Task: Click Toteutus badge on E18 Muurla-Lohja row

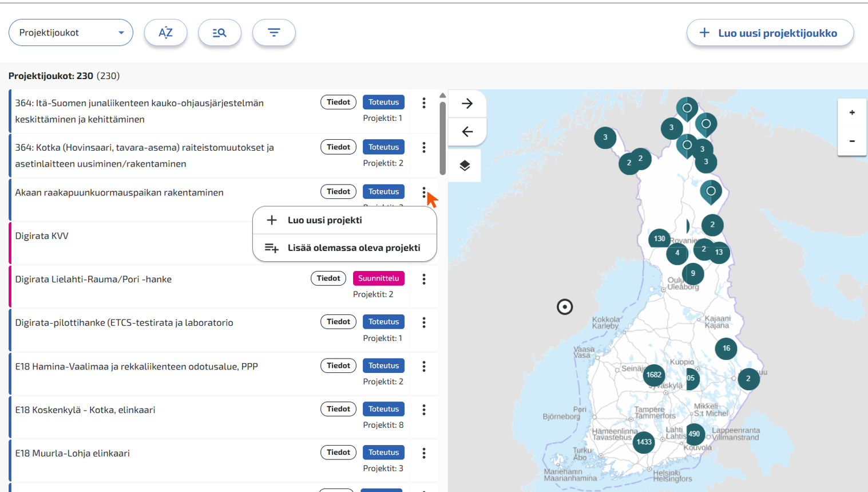Action: click(383, 452)
